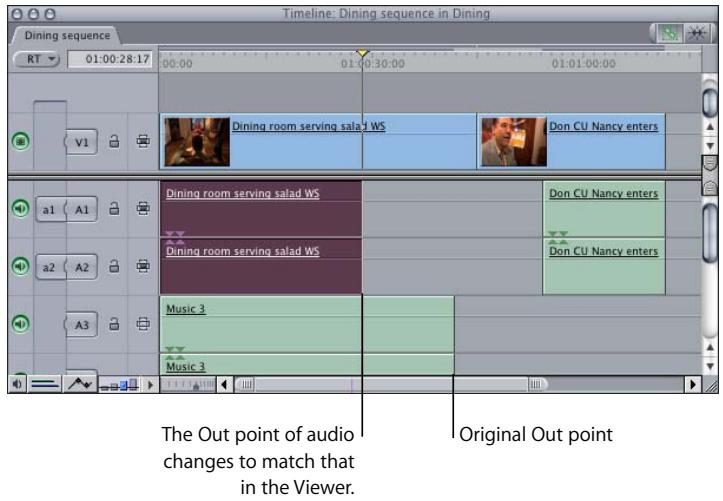Click the window resize corner
The height and width of the screenshot is (501, 723).
click(x=711, y=384)
